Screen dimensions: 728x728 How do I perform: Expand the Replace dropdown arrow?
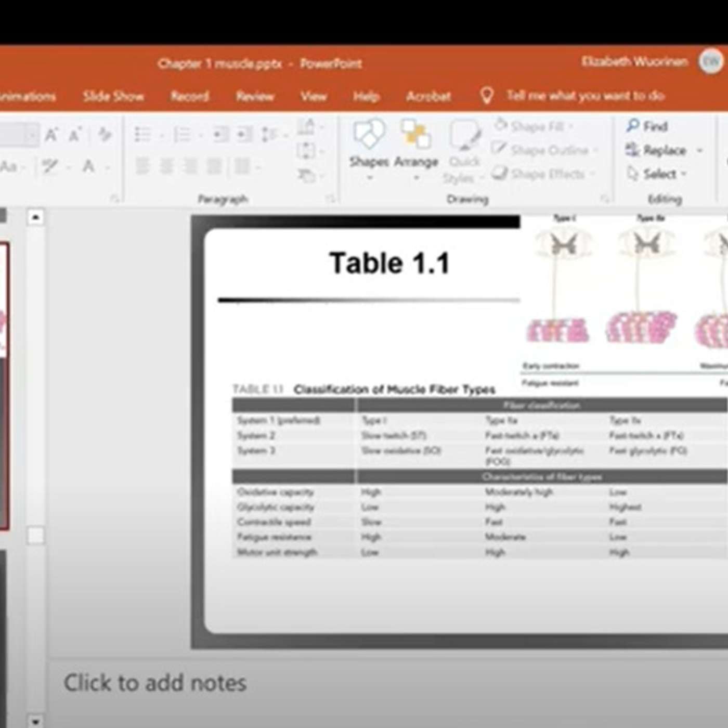point(700,151)
